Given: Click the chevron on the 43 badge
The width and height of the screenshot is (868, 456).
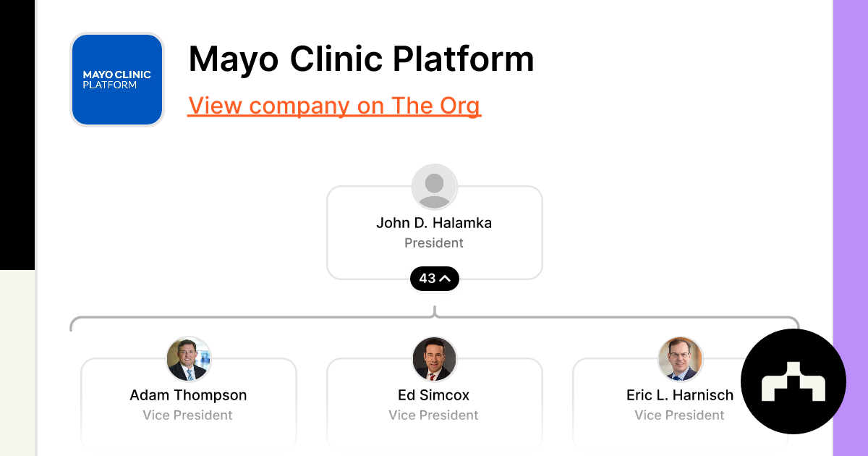Looking at the screenshot, I should [446, 279].
